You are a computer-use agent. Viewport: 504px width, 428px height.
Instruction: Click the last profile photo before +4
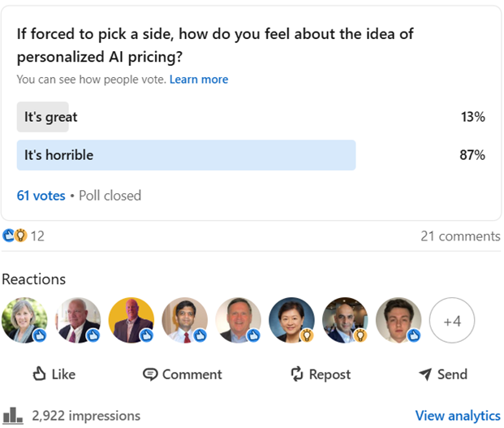click(398, 320)
